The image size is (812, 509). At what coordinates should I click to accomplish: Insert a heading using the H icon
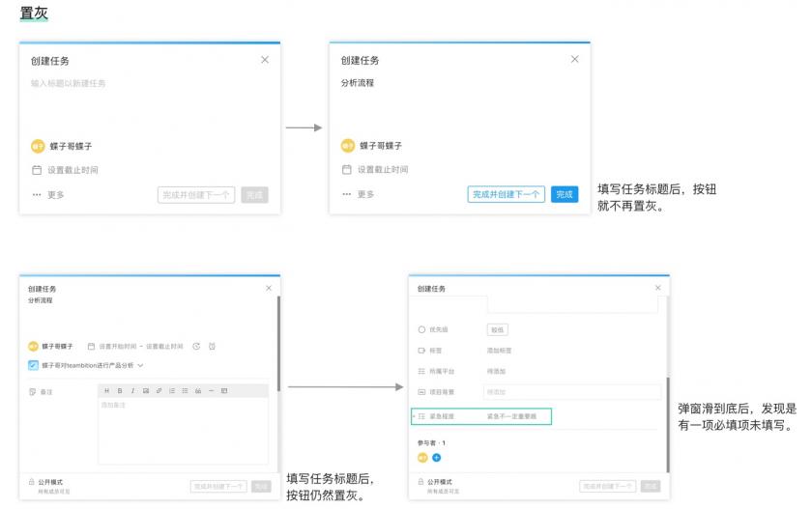pos(106,390)
